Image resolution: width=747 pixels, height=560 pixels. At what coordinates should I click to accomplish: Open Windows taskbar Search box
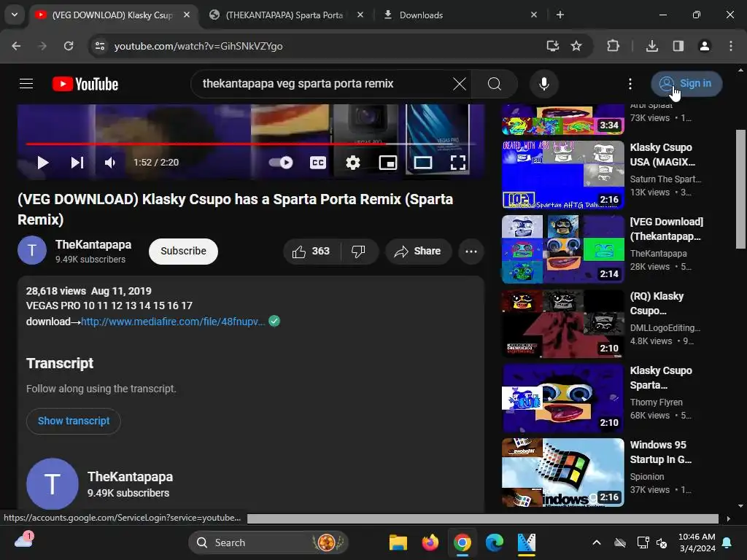(x=268, y=542)
